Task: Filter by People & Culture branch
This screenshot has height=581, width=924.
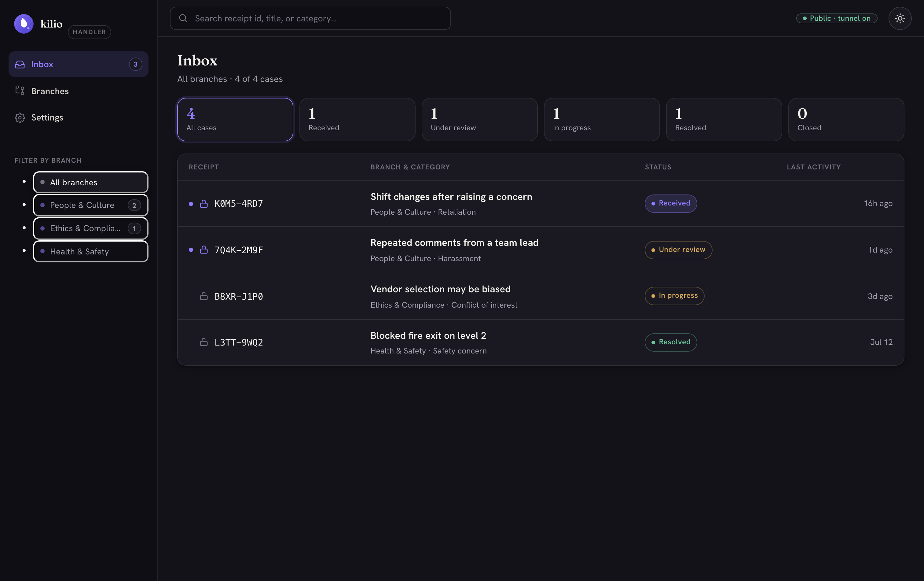Action: 90,205
